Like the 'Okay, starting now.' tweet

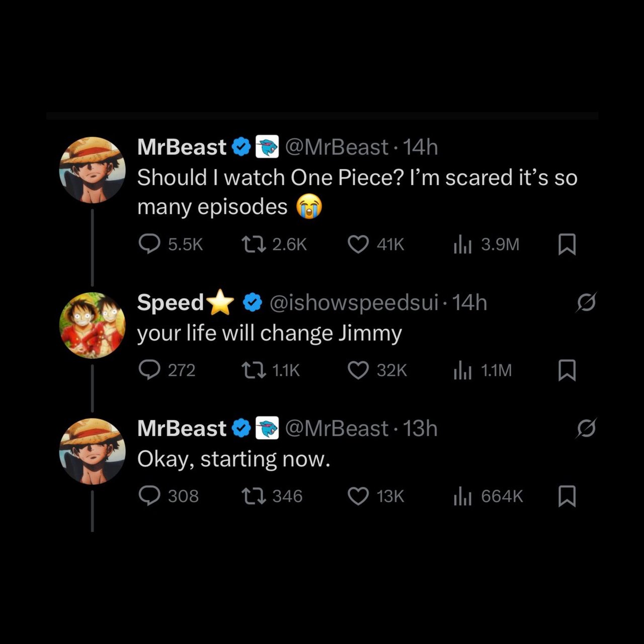point(358,496)
